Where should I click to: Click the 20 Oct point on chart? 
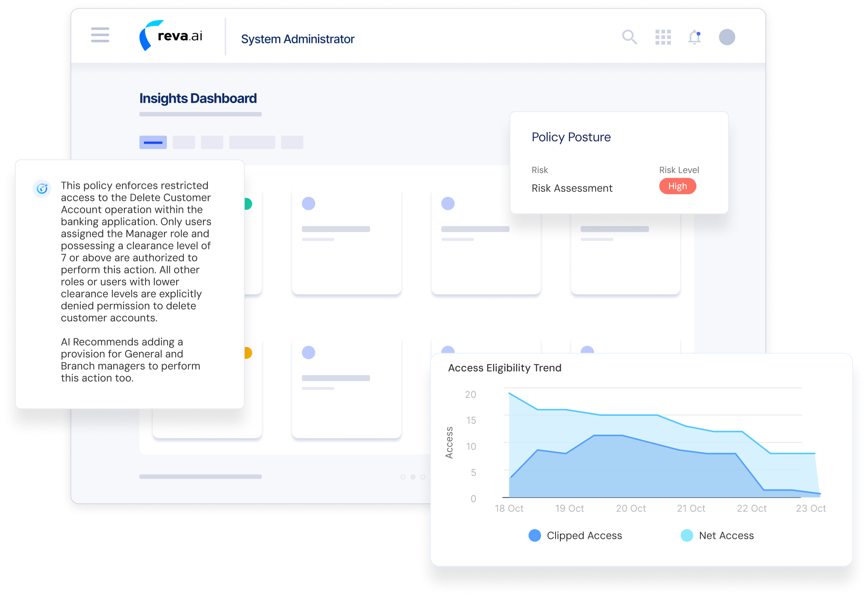[x=631, y=508]
